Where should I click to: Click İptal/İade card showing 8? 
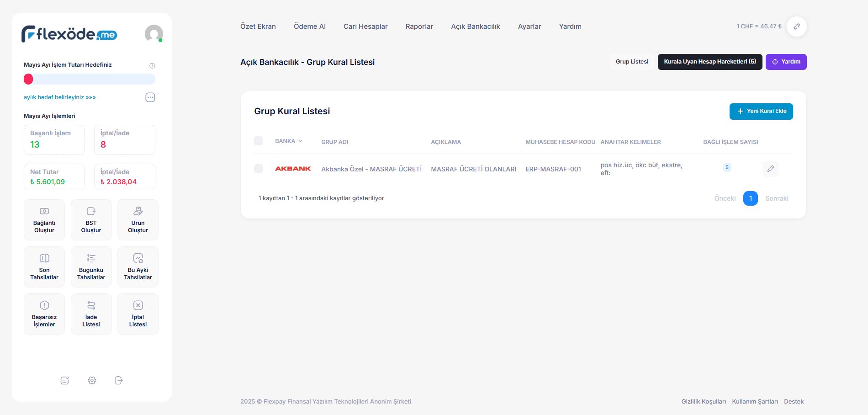pyautogui.click(x=125, y=140)
